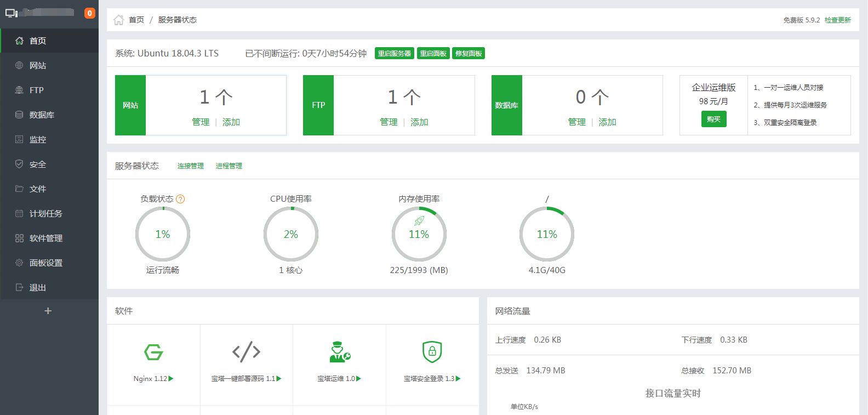Click the FTP globe icon in the sidebar

pos(19,90)
